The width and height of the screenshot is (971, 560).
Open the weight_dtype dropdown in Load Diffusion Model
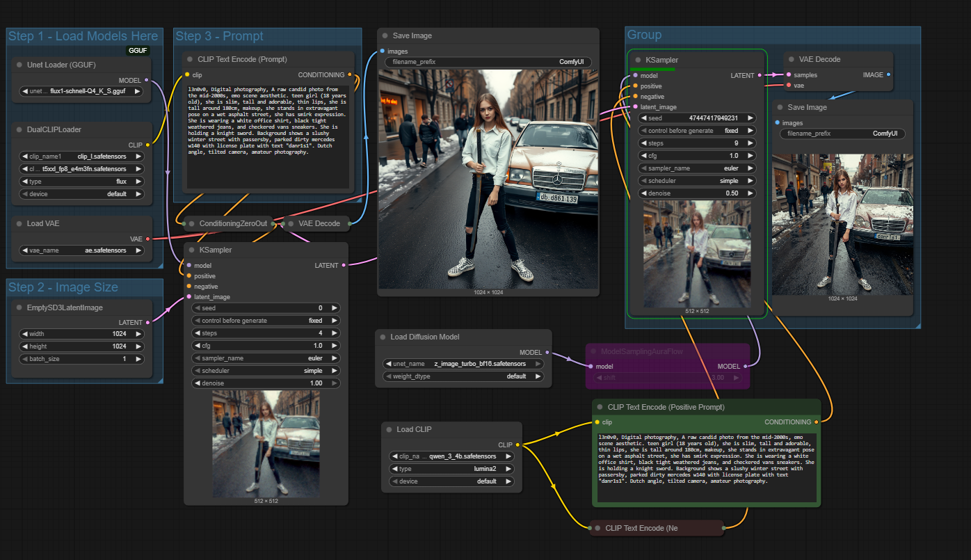pyautogui.click(x=463, y=376)
